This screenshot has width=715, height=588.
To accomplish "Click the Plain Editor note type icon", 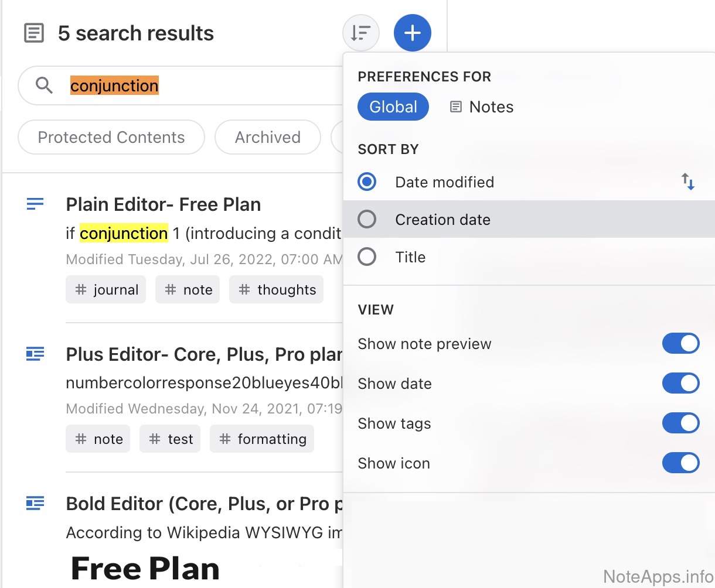I will (35, 204).
